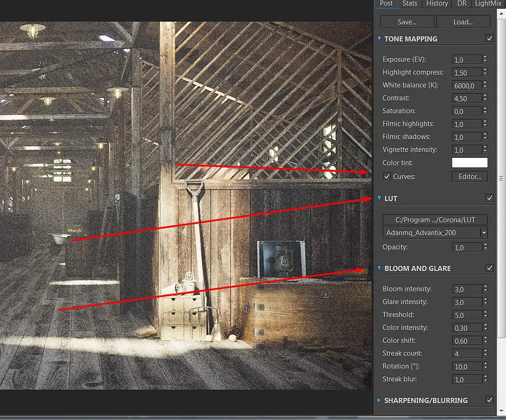This screenshot has height=420, width=506.
Task: Click the Exposure (EV) value field
Action: 466,60
